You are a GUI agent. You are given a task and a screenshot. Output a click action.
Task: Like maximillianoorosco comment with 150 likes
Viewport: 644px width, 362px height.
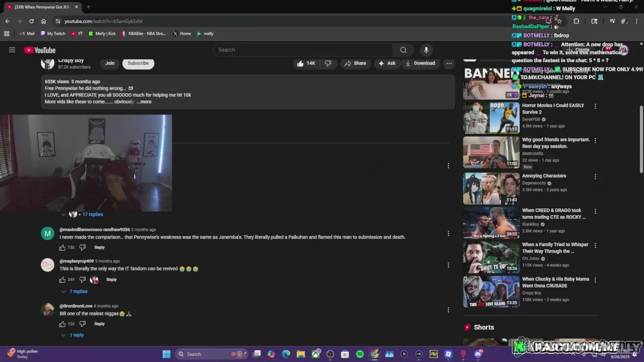tap(62, 247)
